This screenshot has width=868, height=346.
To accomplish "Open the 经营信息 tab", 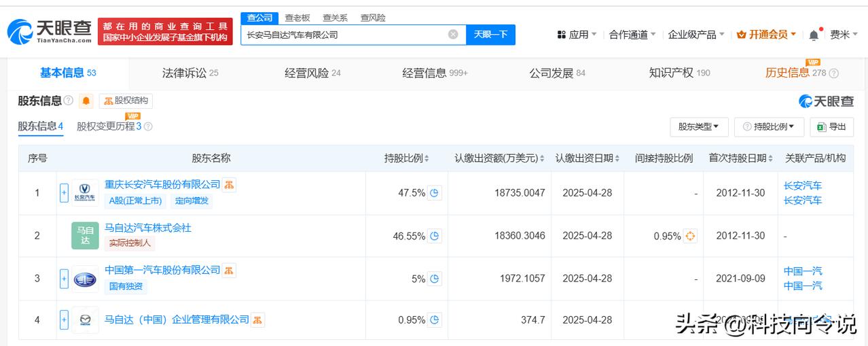I will [435, 73].
